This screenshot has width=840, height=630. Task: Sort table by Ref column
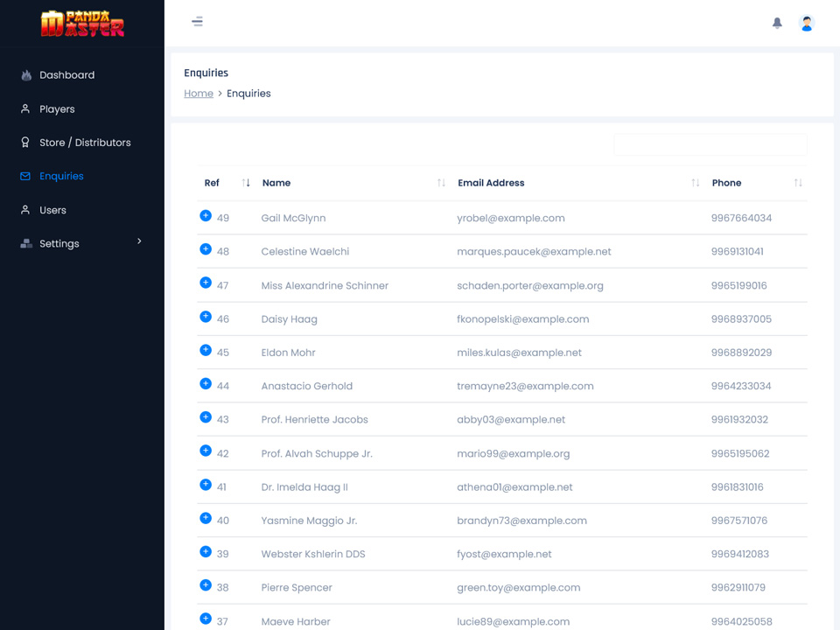click(246, 183)
